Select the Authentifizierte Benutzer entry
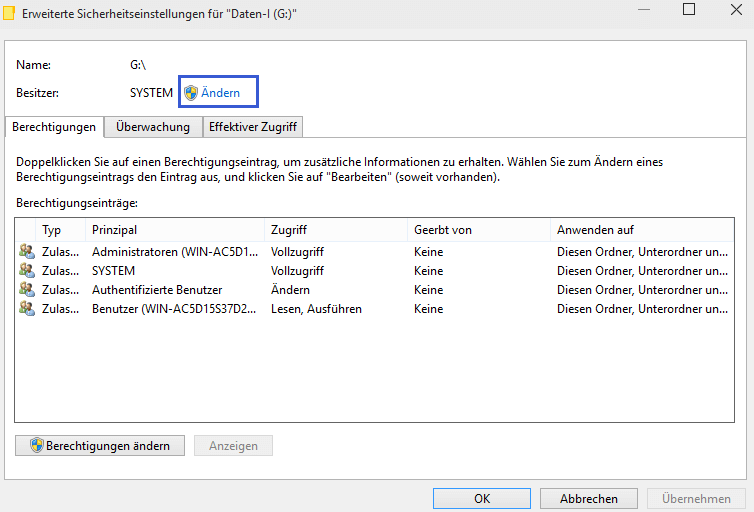754x512 pixels. coord(157,290)
